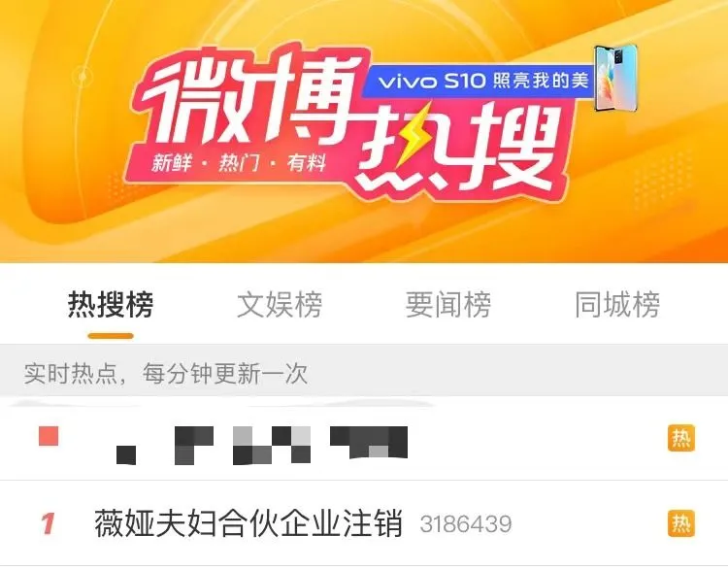The image size is (728, 570).
Task: Click the orange indicator under 热搜榜
Action: coord(111,336)
